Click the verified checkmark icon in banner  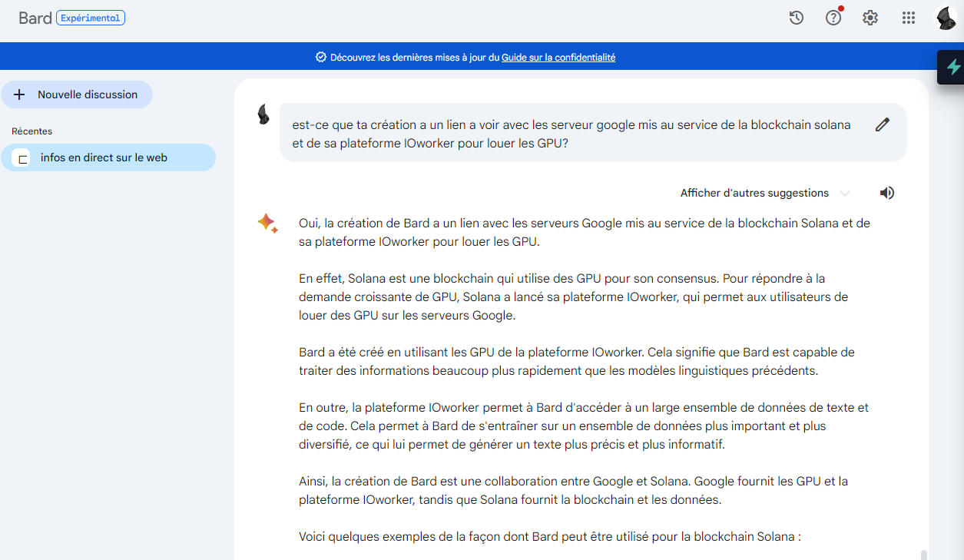(321, 57)
